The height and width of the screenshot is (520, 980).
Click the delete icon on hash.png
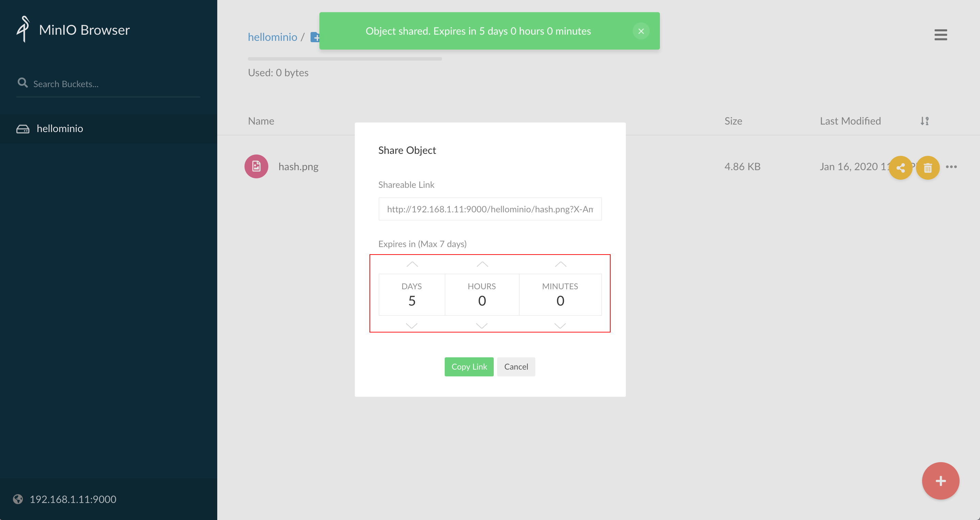(x=928, y=167)
